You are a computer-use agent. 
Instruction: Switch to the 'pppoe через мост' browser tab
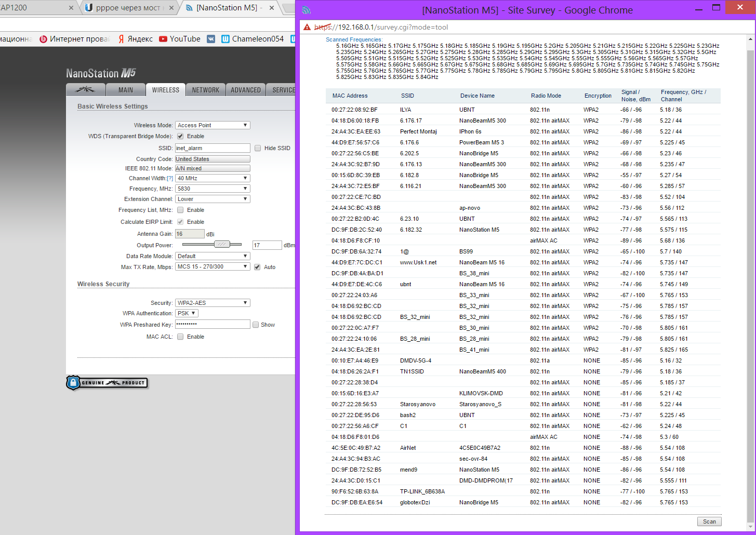tap(129, 8)
